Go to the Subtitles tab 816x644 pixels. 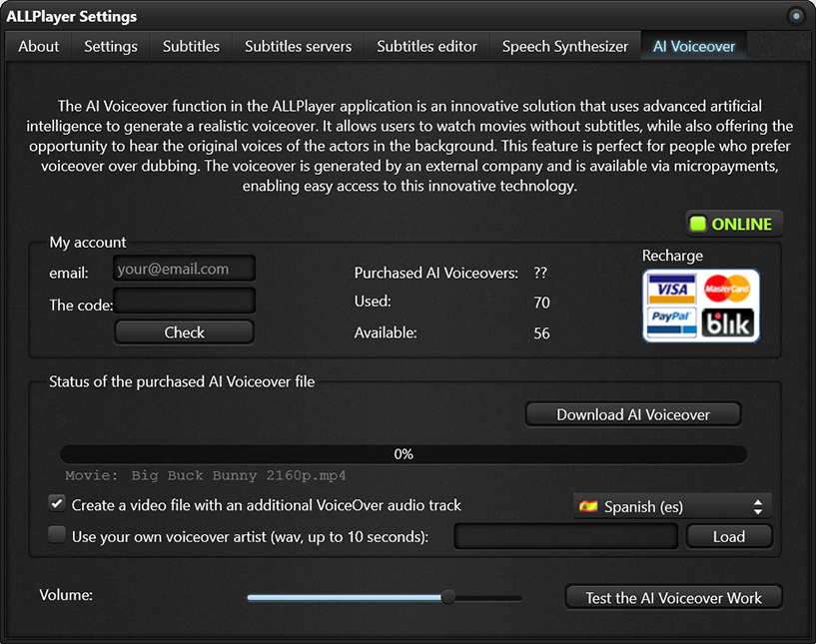pos(191,46)
